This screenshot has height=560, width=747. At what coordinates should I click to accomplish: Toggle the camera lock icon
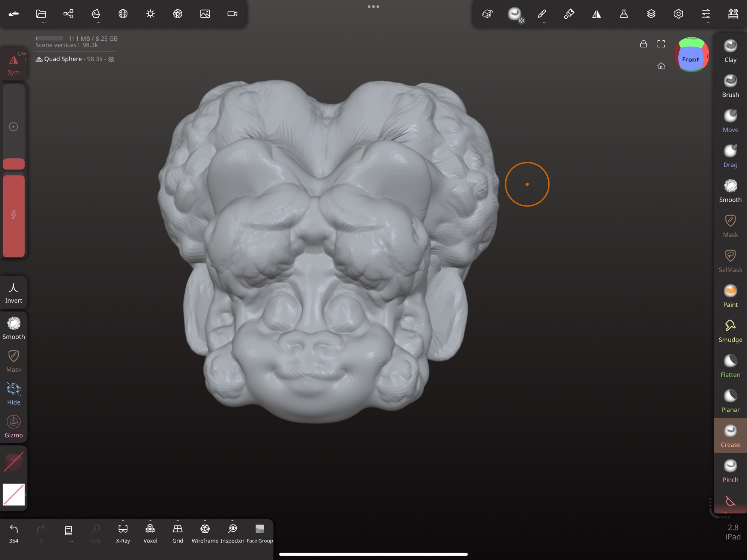(x=643, y=44)
